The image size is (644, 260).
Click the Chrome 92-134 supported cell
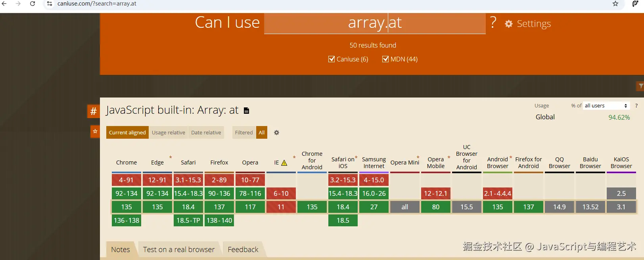[126, 193]
